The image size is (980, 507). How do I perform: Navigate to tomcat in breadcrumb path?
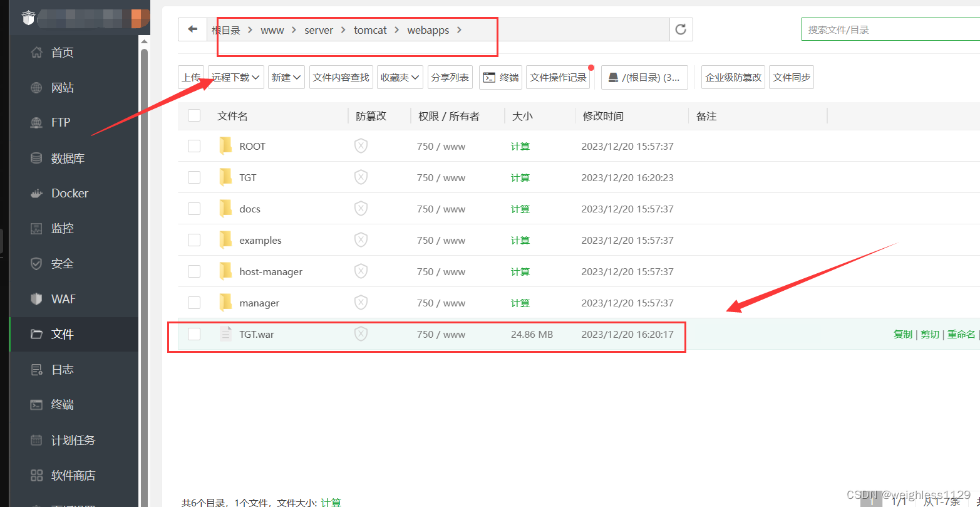370,29
